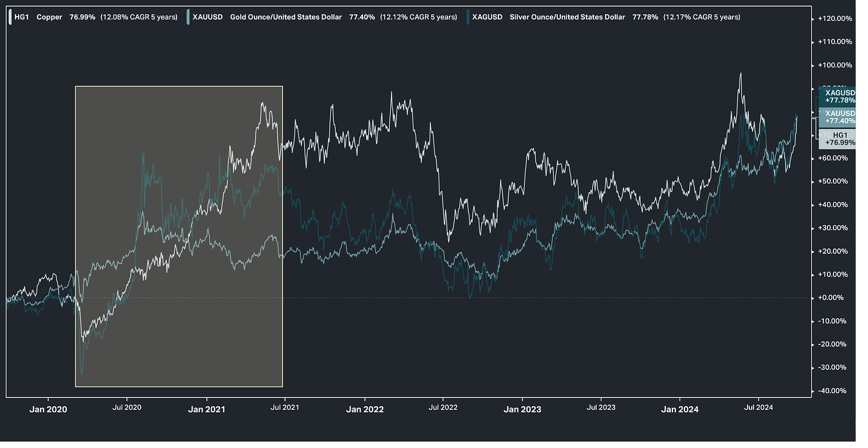
Task: Click the 76.99% return value in legend
Action: tap(81, 17)
